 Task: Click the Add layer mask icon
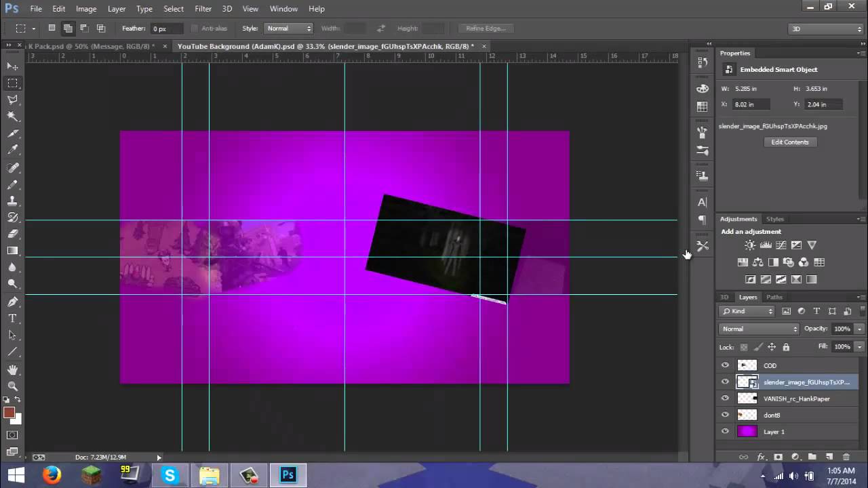click(778, 457)
